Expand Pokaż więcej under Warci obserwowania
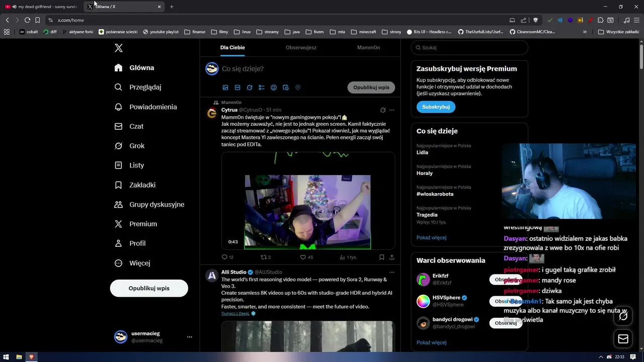Viewport: 644px width, 362px height. click(431, 342)
